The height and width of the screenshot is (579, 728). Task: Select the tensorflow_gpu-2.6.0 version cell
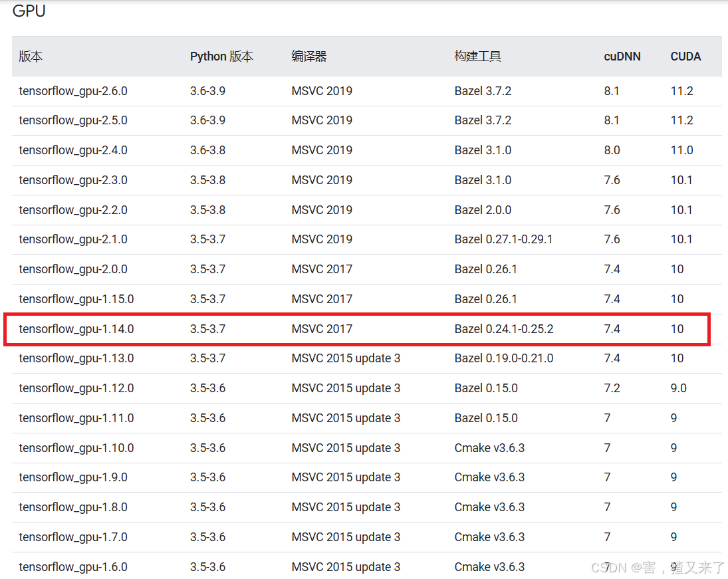73,91
